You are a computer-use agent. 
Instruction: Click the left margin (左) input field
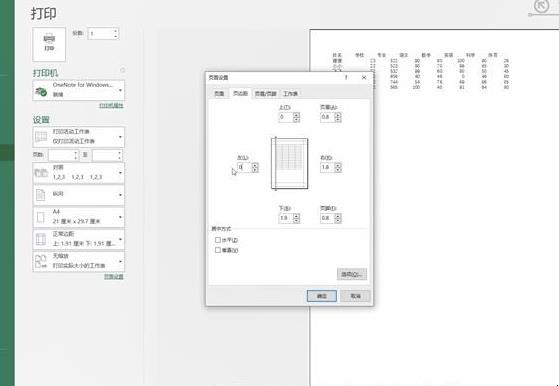coord(244,167)
